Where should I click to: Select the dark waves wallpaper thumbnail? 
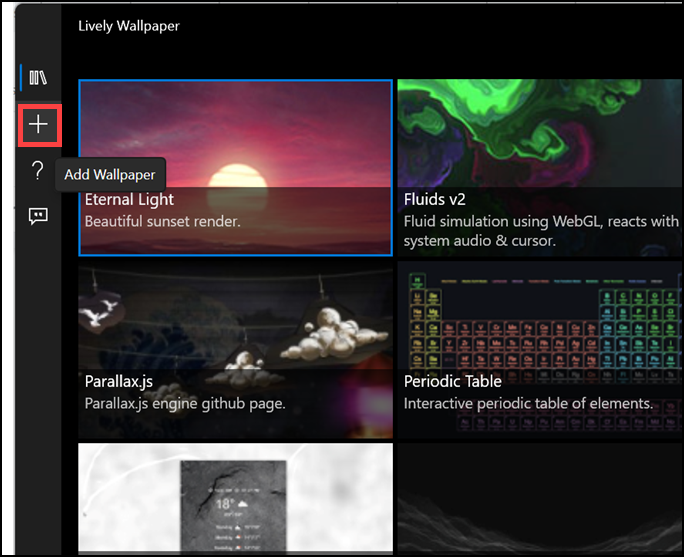pos(540,498)
